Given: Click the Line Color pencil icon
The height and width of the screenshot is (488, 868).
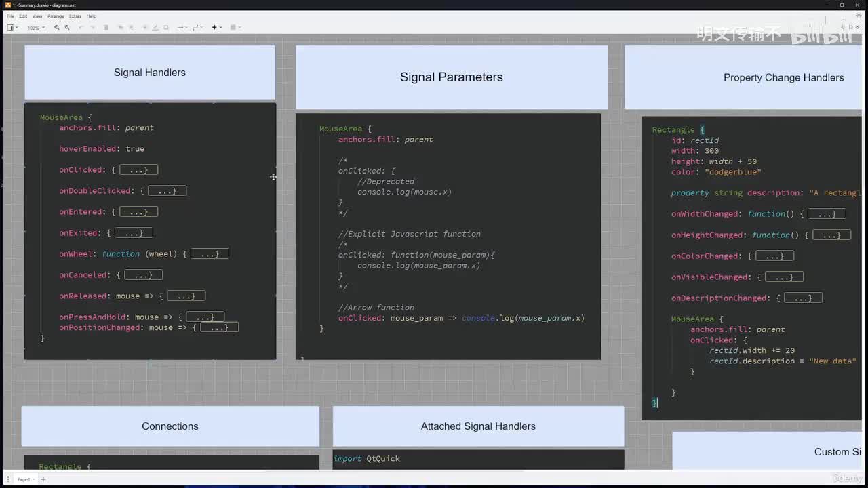Looking at the screenshot, I should (155, 28).
